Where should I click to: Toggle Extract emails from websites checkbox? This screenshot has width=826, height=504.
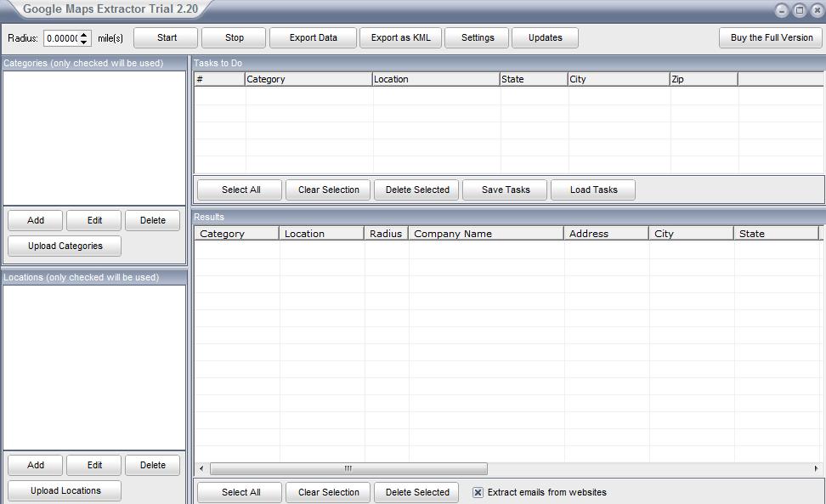[x=478, y=492]
